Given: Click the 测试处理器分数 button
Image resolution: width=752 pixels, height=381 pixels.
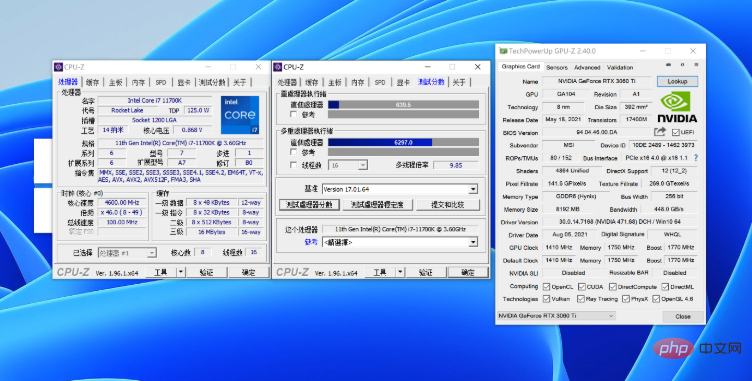Looking at the screenshot, I should 309,205.
